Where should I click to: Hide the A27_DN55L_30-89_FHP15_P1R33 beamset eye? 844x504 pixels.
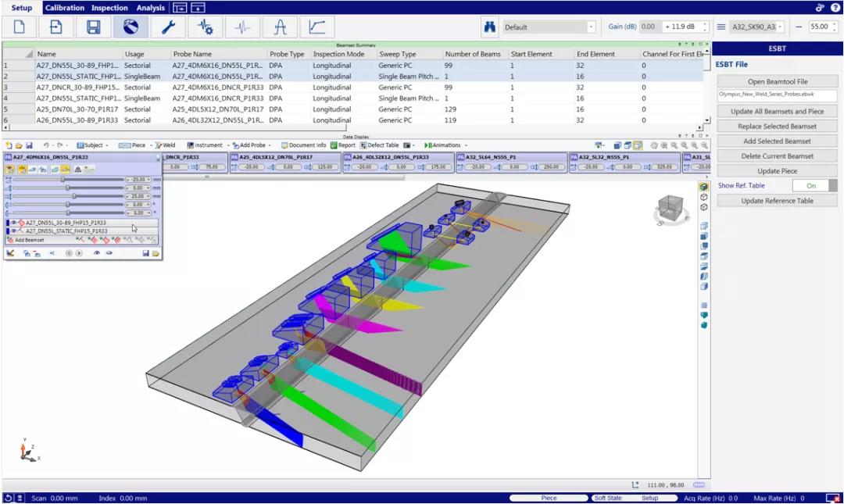[x=14, y=223]
